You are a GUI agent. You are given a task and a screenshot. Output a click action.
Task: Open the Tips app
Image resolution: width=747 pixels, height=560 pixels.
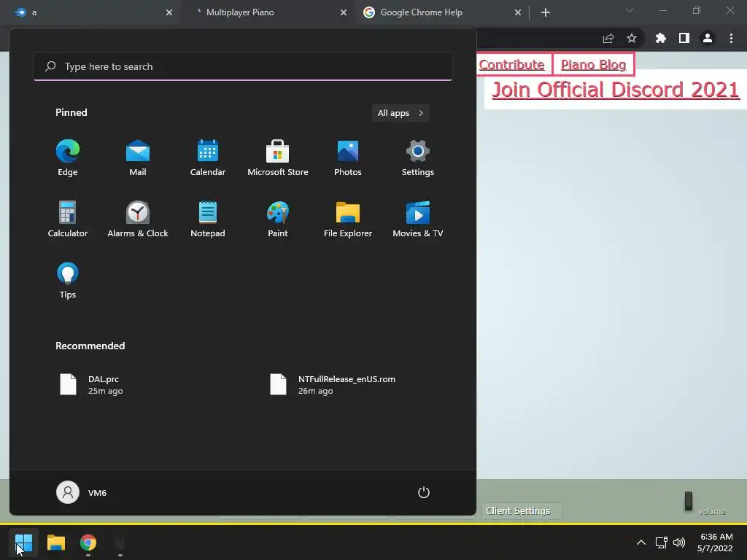68,281
